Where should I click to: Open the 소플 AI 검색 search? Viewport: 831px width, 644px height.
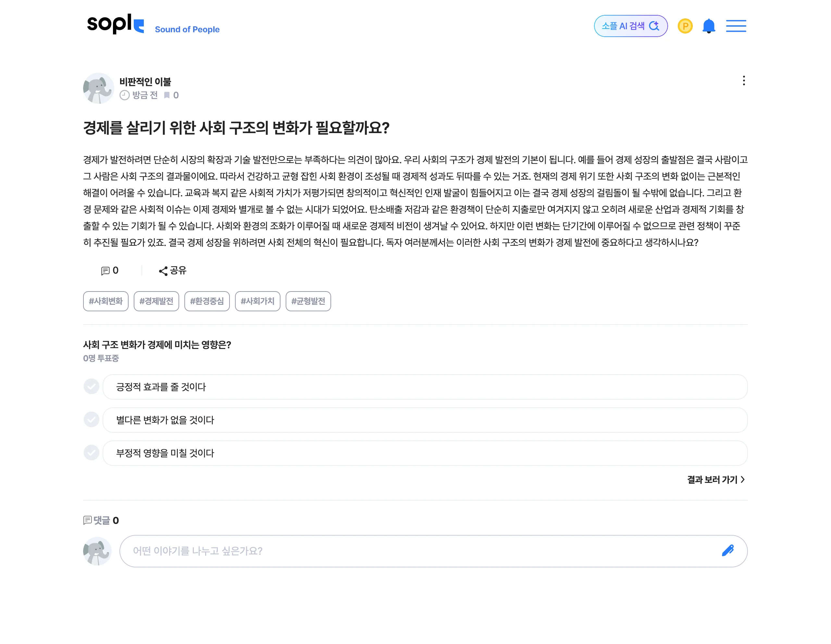(x=630, y=26)
